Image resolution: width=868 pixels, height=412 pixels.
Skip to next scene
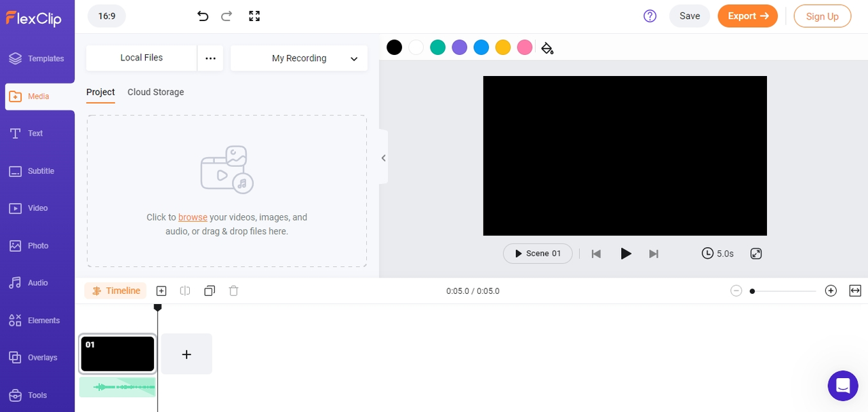[654, 254]
